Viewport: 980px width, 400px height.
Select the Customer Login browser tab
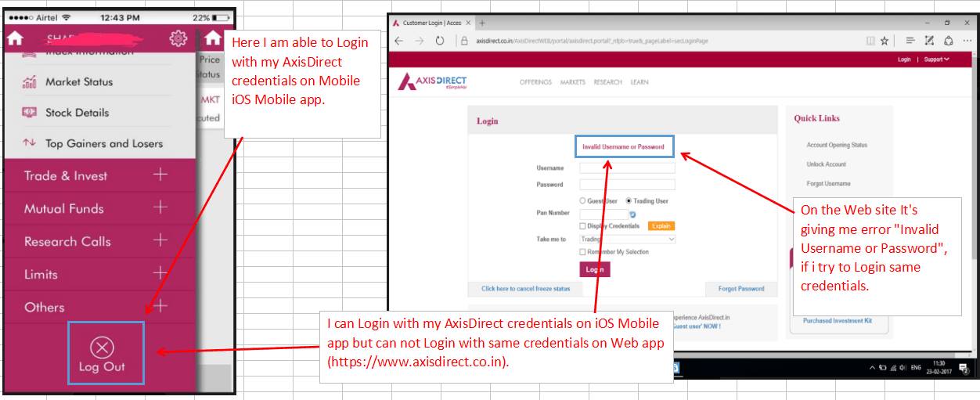(431, 23)
